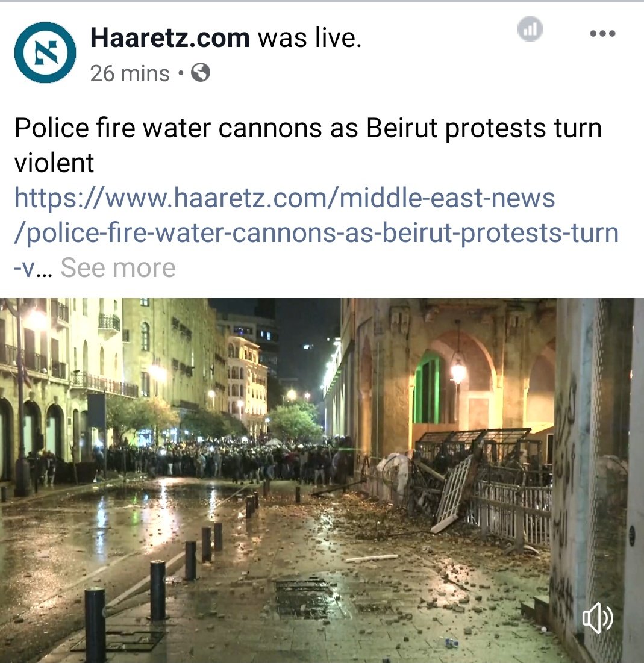Open the haaretz.com/middle-east-news URL

[284, 198]
